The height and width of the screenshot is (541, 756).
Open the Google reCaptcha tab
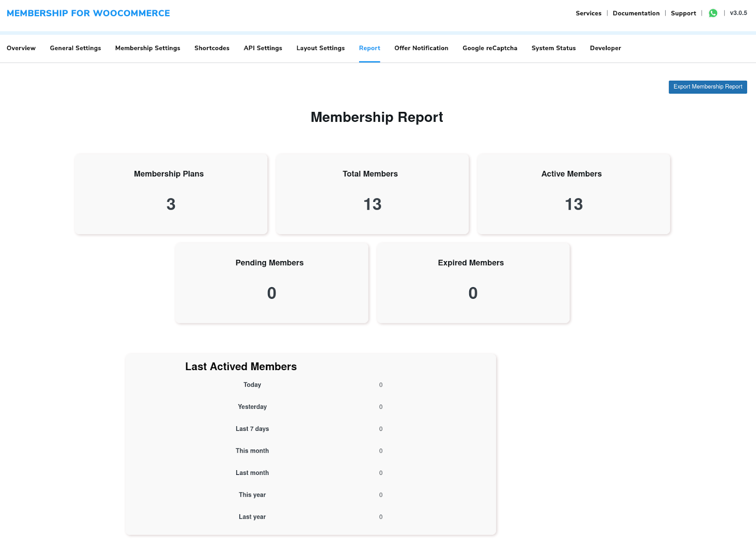490,48
